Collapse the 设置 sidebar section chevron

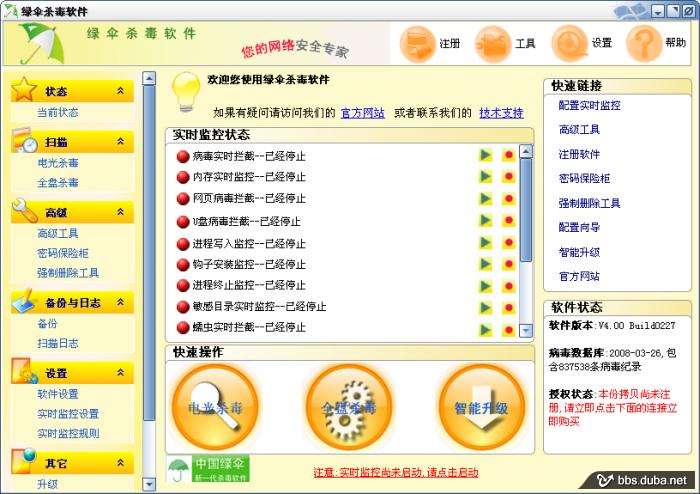pos(121,372)
